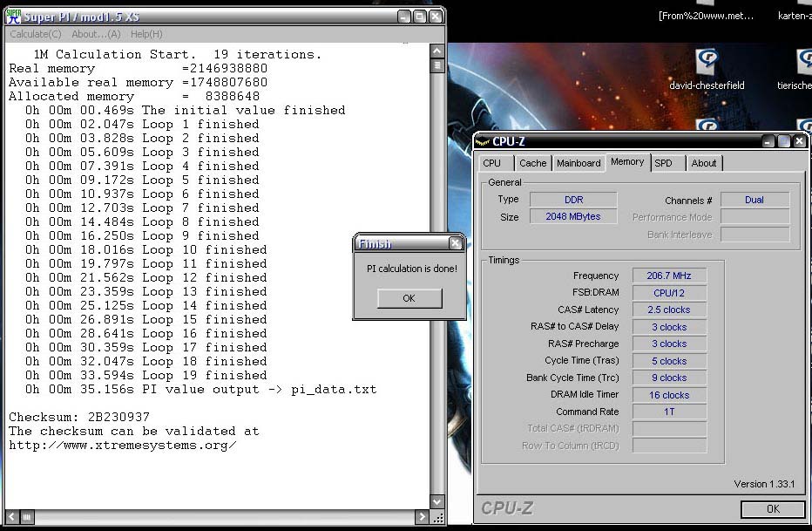Click the horizontal scrollbar thumb in Super PI
The height and width of the screenshot is (531, 812).
click(27, 516)
